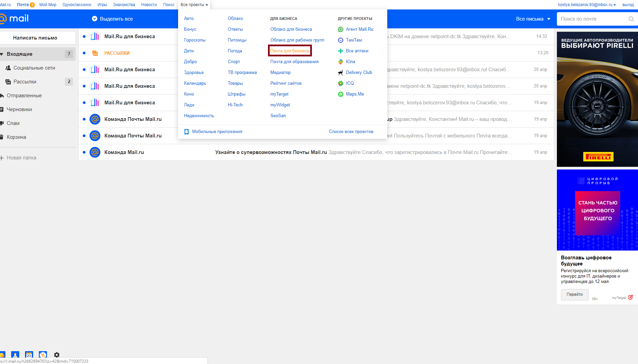Open the Pirelli ad banner
The height and width of the screenshot is (364, 638).
[x=597, y=99]
